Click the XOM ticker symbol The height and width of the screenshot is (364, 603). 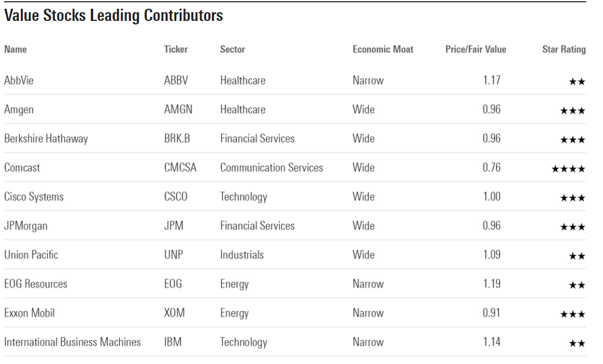(x=175, y=313)
